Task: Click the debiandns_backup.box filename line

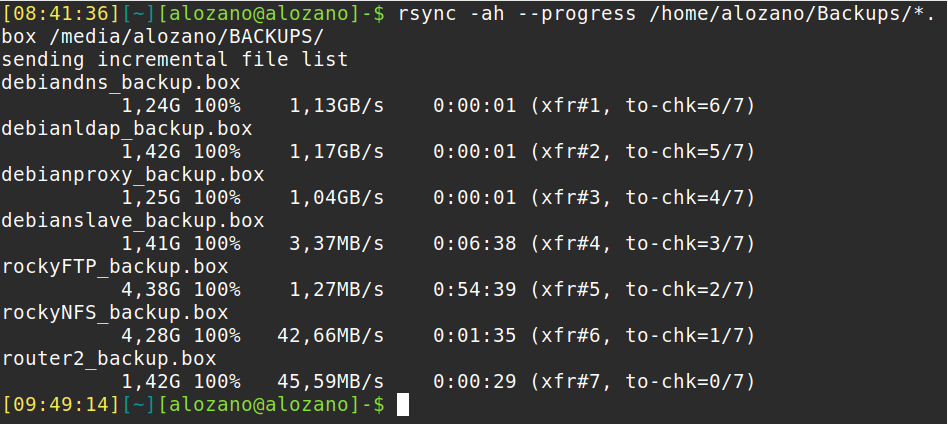Action: pyautogui.click(x=121, y=82)
